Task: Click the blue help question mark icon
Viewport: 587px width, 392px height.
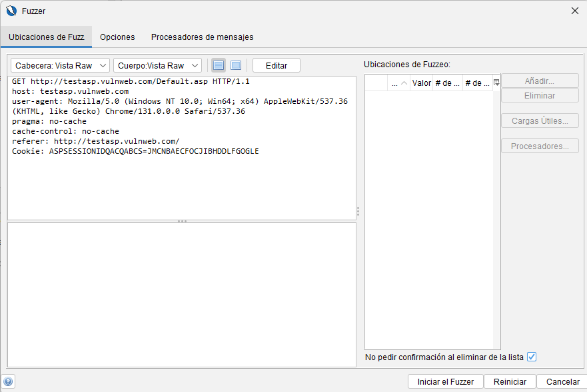Action: pyautogui.click(x=8, y=381)
